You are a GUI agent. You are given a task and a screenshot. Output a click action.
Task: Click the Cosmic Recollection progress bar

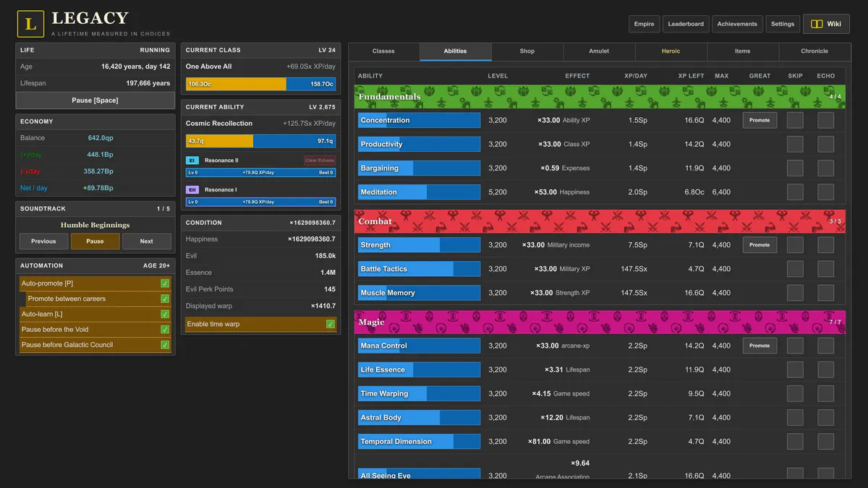(260, 141)
